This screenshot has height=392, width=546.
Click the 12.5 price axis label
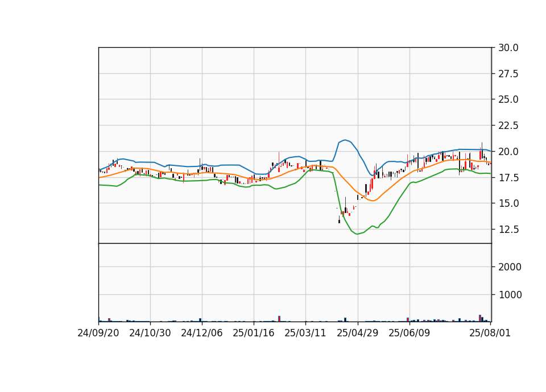click(508, 229)
